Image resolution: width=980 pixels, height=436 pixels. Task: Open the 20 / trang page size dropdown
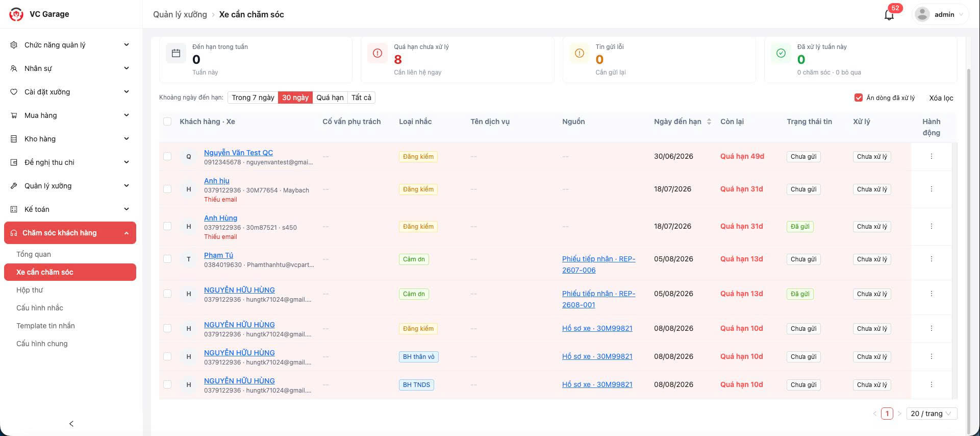point(932,414)
